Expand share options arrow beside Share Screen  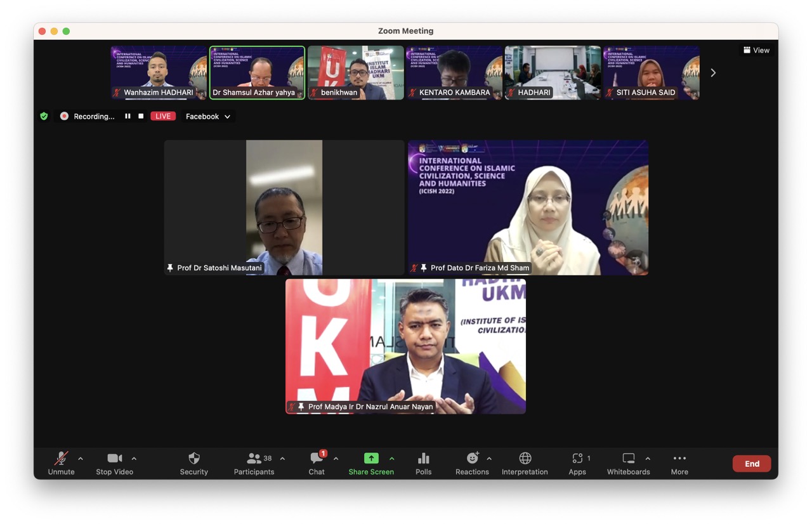391,459
